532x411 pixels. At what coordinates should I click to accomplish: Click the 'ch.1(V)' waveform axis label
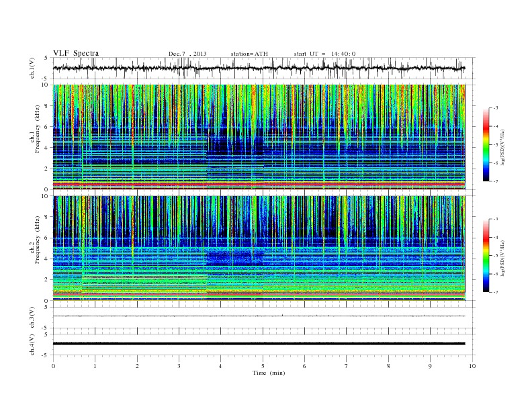coord(32,68)
